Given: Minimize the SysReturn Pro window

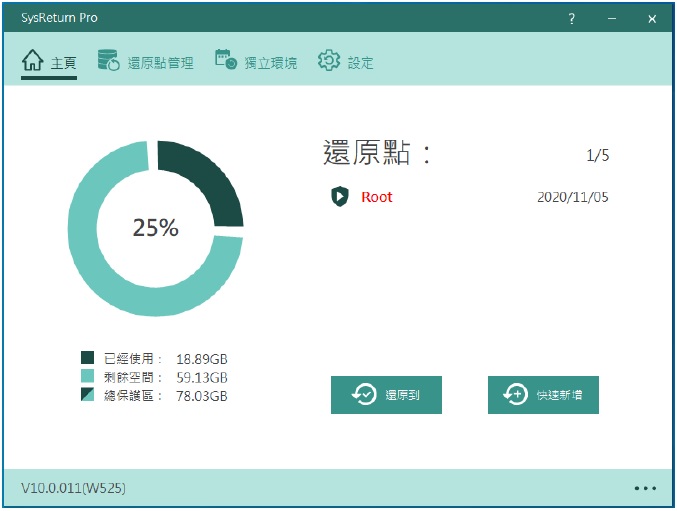Looking at the screenshot, I should [612, 19].
